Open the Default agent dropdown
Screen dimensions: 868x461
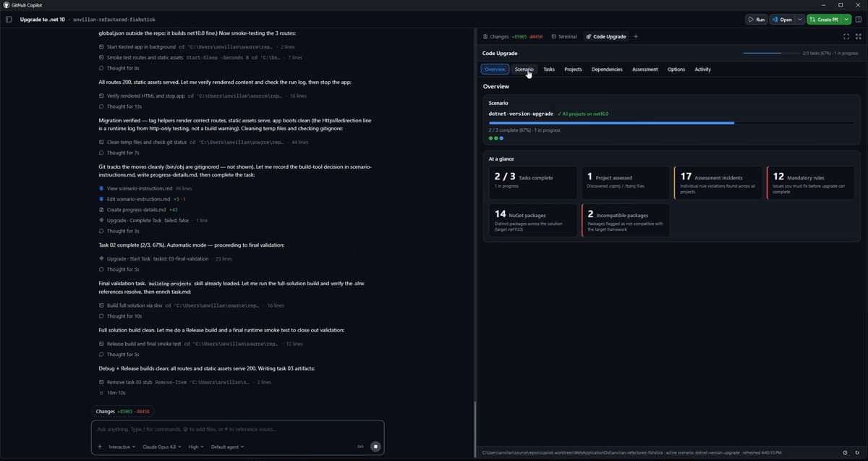point(227,447)
